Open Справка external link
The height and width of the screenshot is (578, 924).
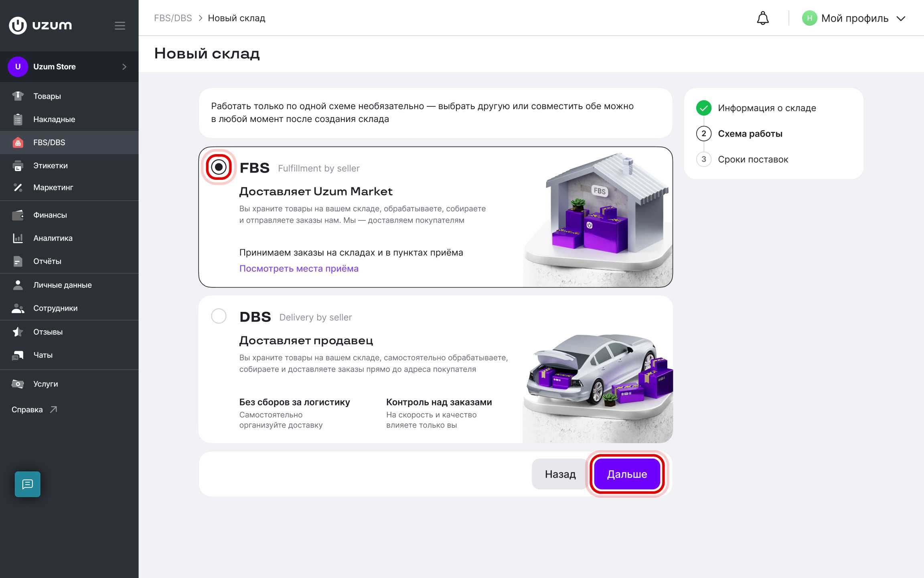[x=34, y=409]
